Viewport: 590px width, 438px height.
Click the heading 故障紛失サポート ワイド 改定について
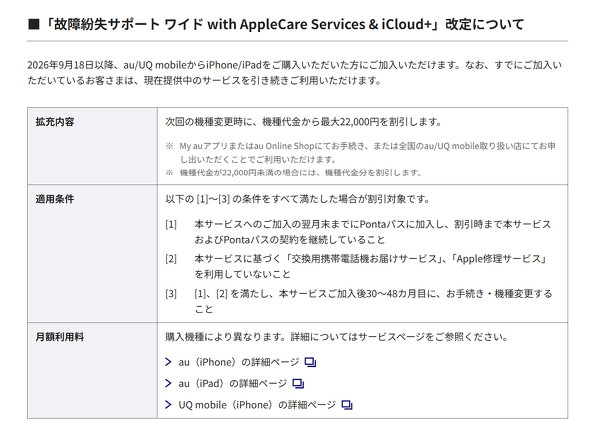pos(276,24)
